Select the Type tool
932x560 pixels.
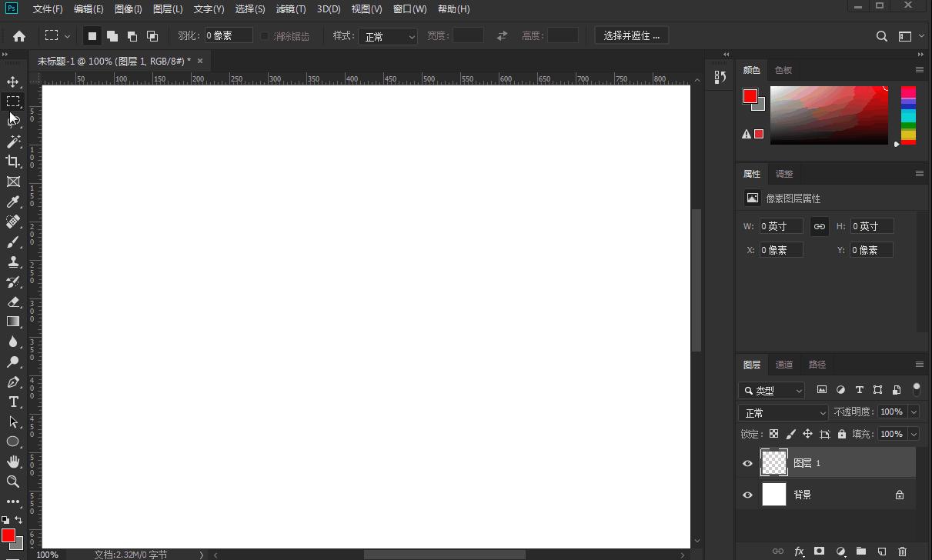point(12,402)
